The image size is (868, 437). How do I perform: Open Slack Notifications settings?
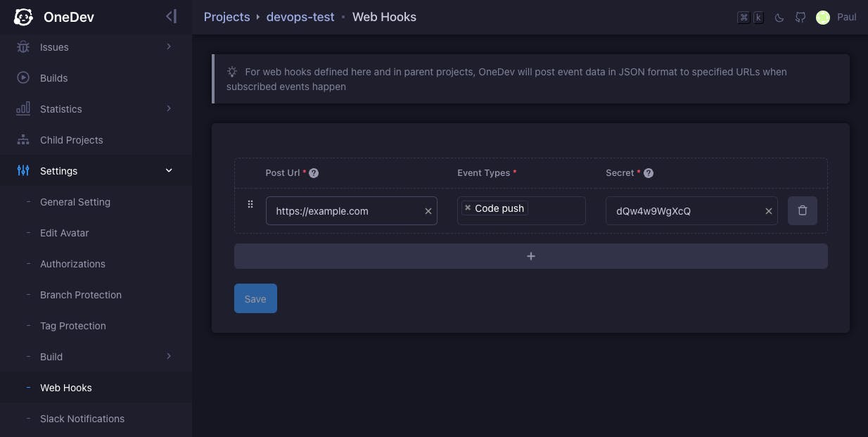[x=82, y=419]
